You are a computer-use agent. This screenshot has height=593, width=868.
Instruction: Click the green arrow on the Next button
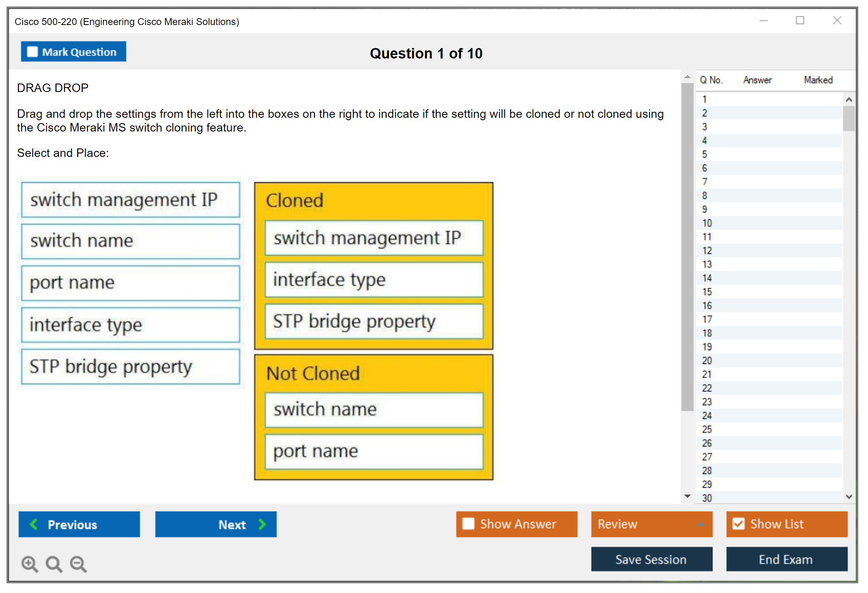[262, 524]
